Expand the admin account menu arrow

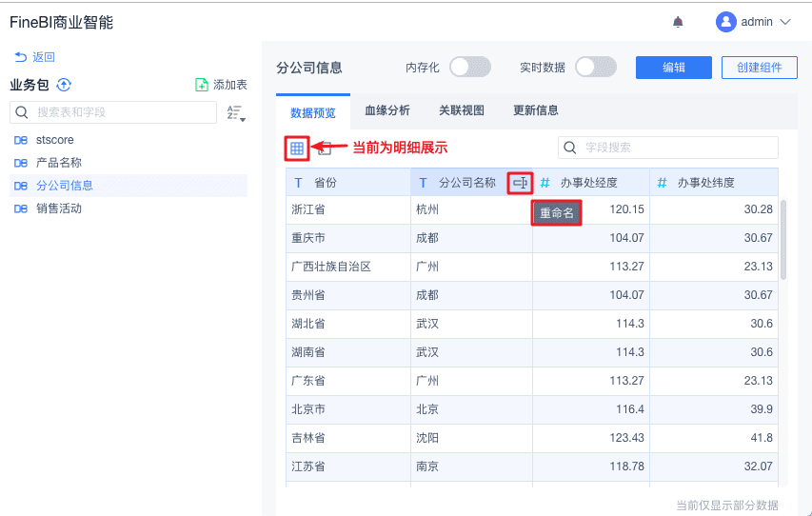click(785, 22)
